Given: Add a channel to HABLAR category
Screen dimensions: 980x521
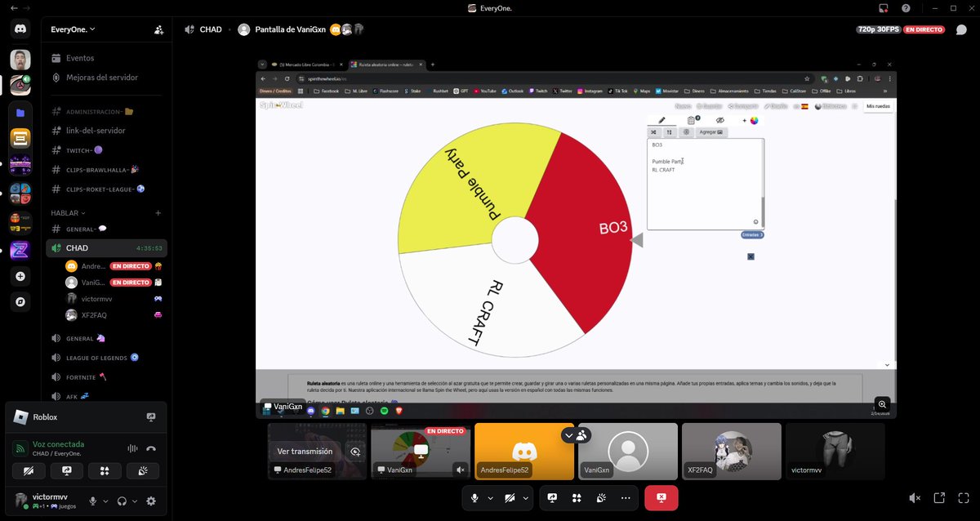Looking at the screenshot, I should click(158, 213).
